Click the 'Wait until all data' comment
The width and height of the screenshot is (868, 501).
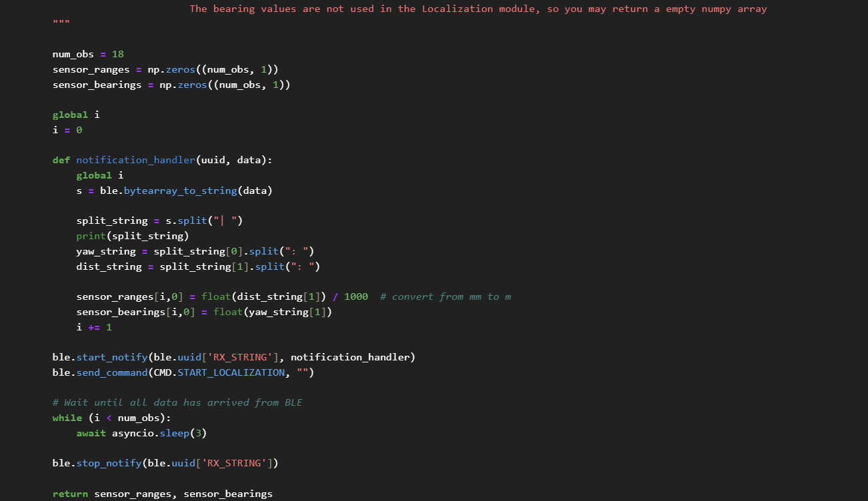[177, 403]
